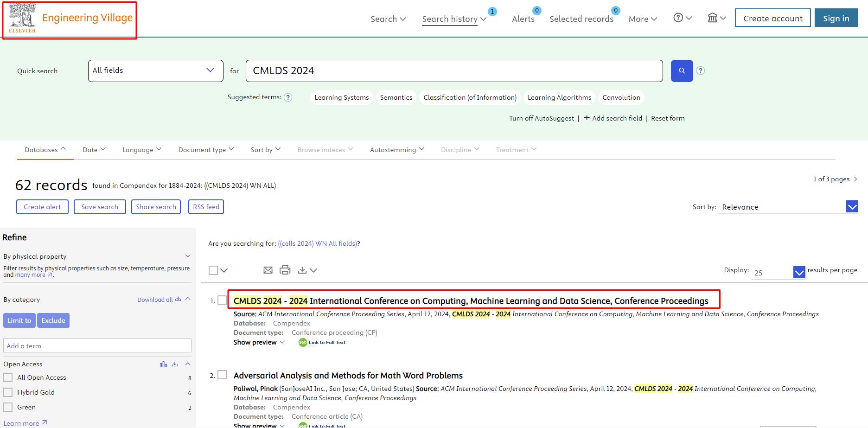Select suggested term Learning Systems
This screenshot has width=868, height=428.
click(342, 97)
